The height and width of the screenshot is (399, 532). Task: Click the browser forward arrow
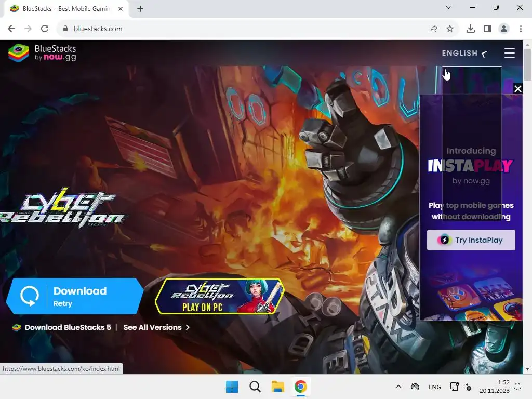click(28, 29)
